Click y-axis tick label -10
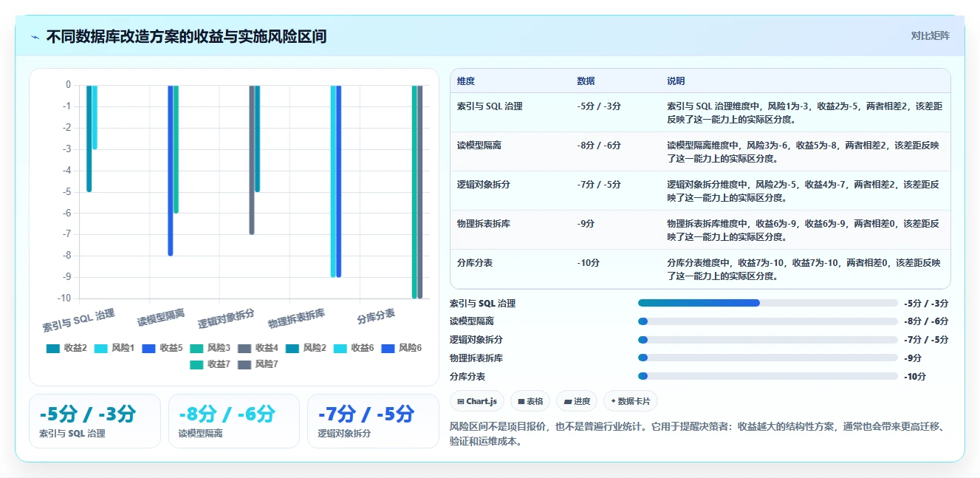Viewport: 980px width, 478px height. tap(64, 298)
